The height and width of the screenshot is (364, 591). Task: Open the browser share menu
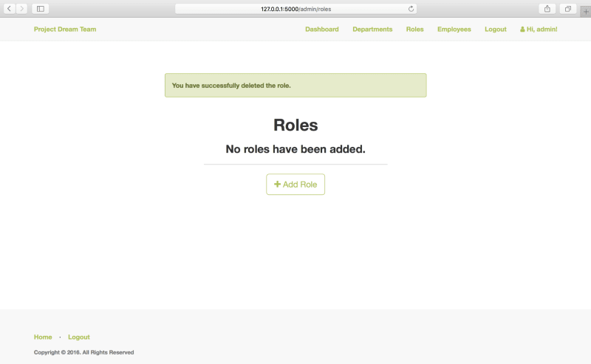click(x=547, y=8)
